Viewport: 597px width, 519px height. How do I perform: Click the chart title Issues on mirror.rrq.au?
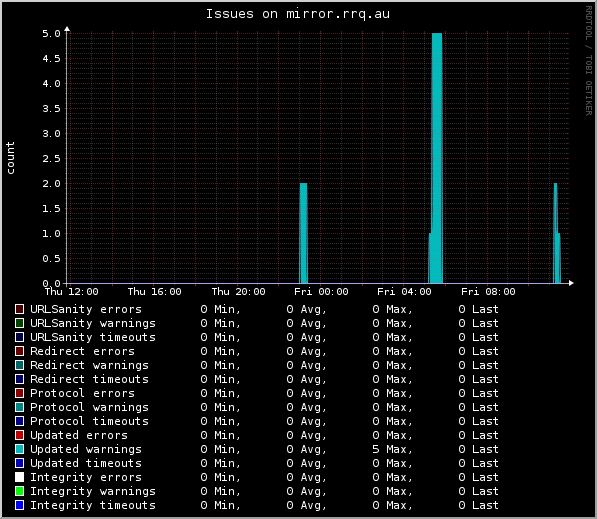298,14
